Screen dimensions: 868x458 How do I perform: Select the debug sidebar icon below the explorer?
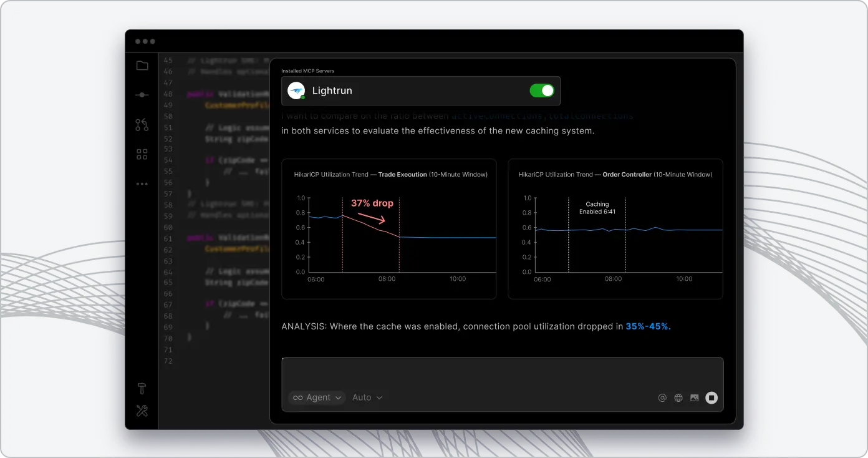pos(142,95)
